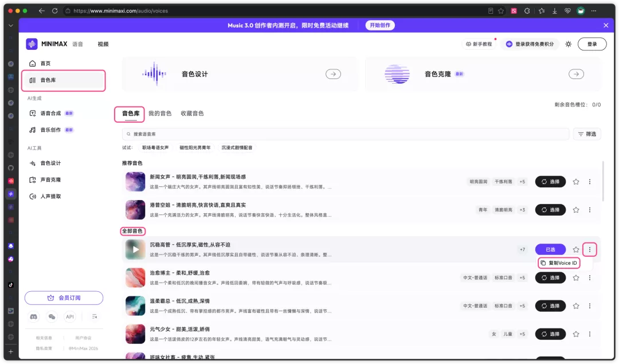Screen dimensions: 619x364
Task: Favorite the 沉稳高管 voice star
Action: pos(576,249)
